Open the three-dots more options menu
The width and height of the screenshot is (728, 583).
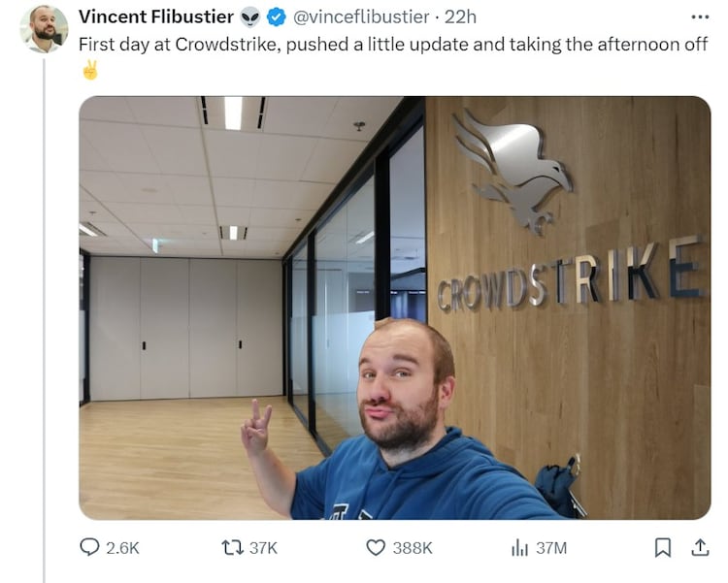pyautogui.click(x=700, y=17)
